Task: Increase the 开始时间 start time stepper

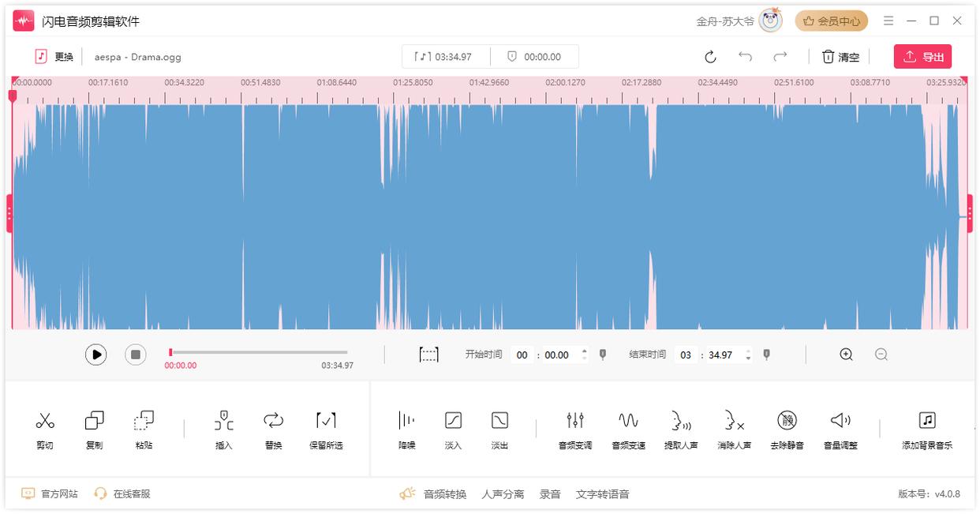Action: point(585,351)
